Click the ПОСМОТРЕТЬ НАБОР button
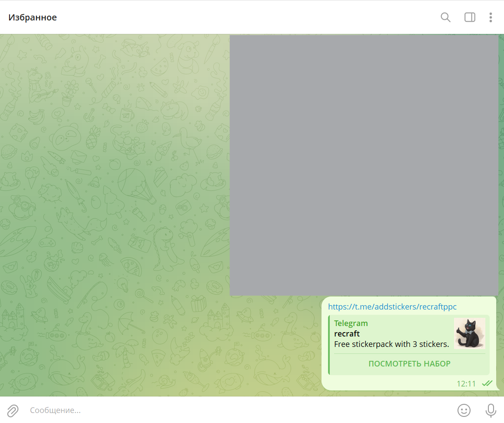504x423 pixels. pos(409,364)
